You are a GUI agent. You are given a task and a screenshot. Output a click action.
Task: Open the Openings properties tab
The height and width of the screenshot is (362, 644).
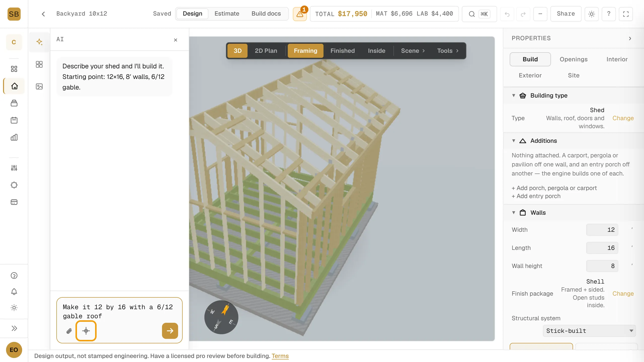click(574, 59)
